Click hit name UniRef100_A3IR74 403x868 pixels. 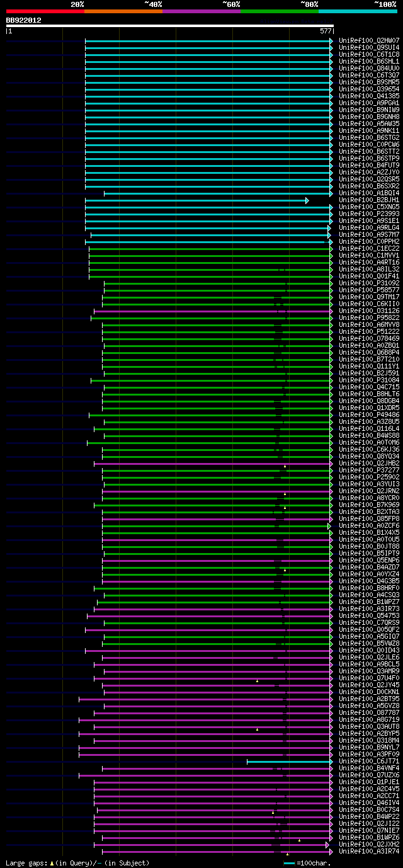[369, 851]
